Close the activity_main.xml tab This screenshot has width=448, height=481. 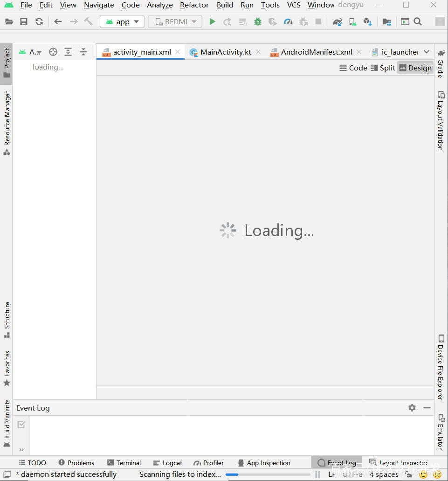(x=178, y=52)
